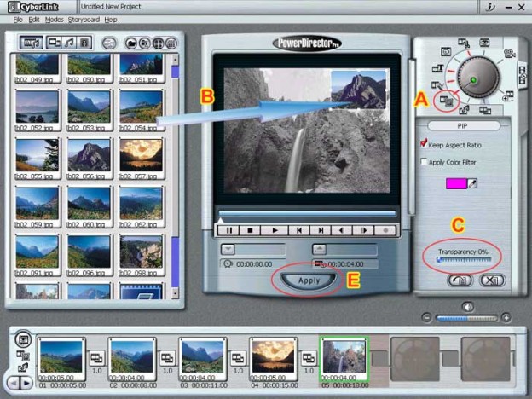Viewport: 532px width, 399px height.
Task: Switch library to grid details view
Action: 171,43
